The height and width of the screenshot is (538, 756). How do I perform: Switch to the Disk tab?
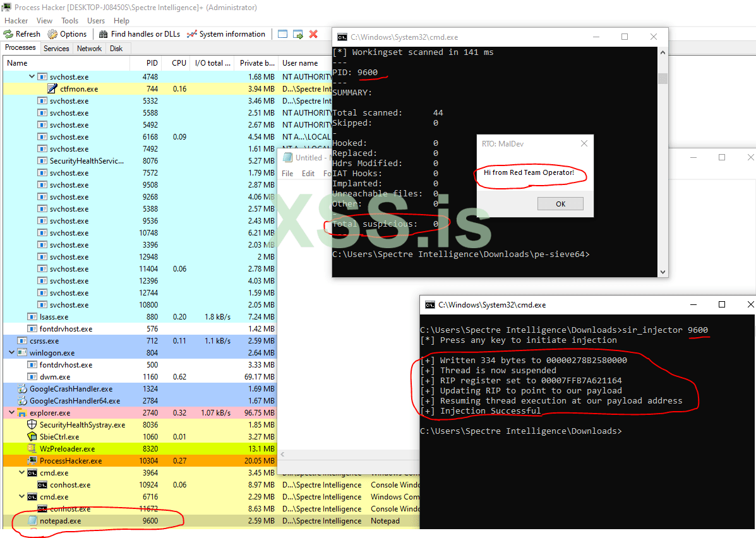(116, 48)
